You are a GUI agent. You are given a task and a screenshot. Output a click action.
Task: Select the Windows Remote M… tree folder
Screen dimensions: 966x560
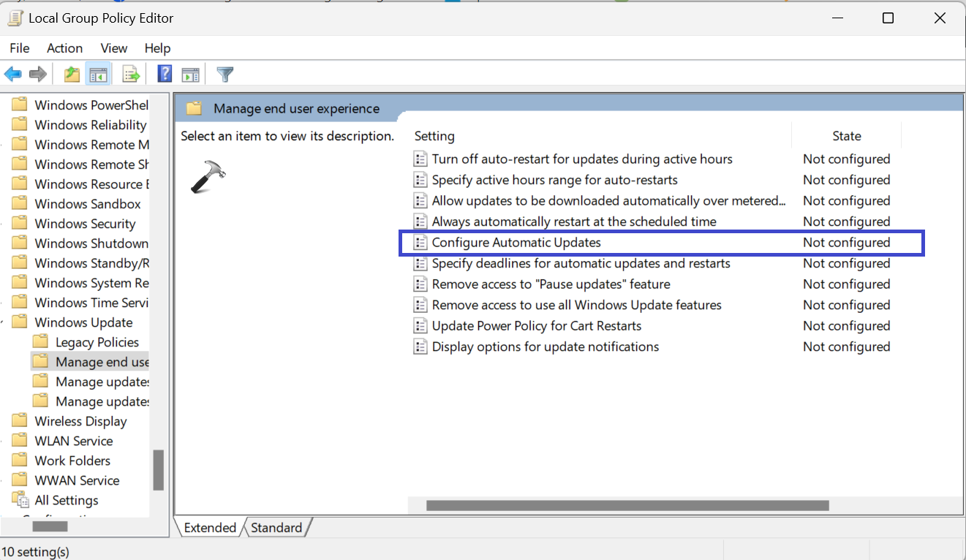coord(91,145)
